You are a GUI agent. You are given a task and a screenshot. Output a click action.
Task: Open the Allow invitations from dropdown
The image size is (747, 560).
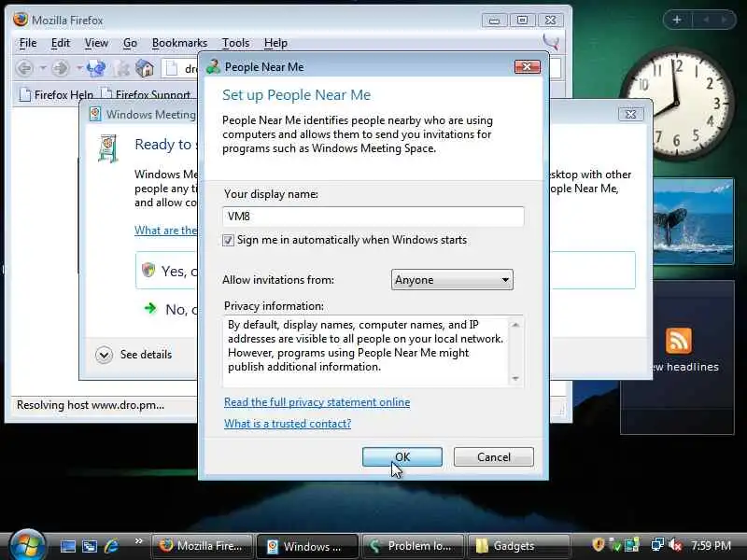tap(452, 279)
